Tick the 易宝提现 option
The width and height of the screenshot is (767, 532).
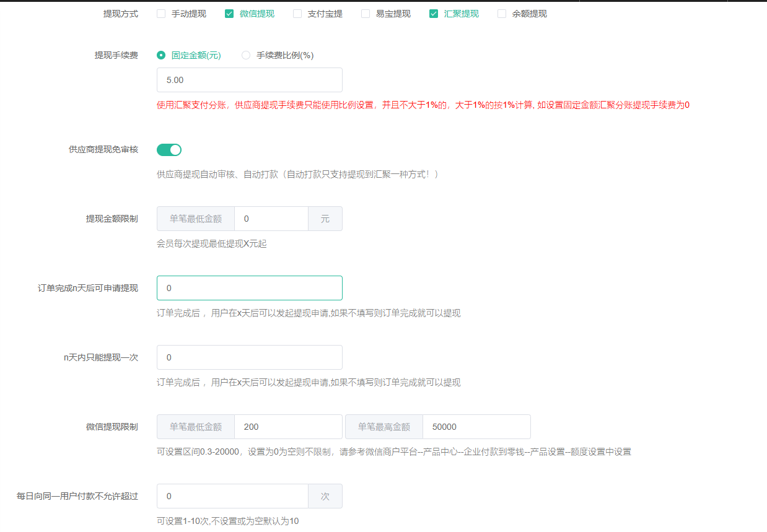366,14
